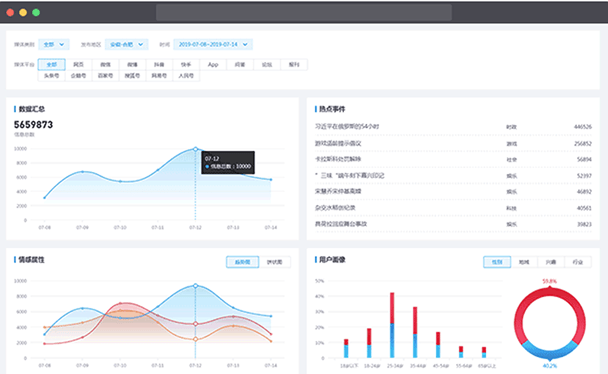The width and height of the screenshot is (608, 374).
Task: Click the 45-54岁 age group bar
Action: coord(438,345)
